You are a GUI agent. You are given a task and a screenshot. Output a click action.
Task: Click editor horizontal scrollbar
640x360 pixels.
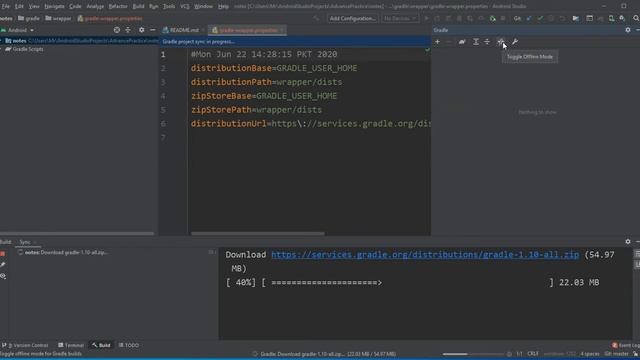[x=258, y=234]
